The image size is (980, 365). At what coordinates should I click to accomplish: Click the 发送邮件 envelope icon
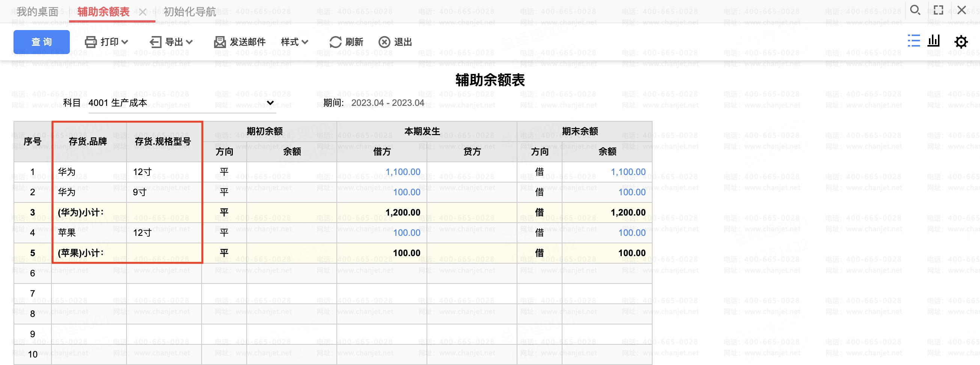(220, 42)
